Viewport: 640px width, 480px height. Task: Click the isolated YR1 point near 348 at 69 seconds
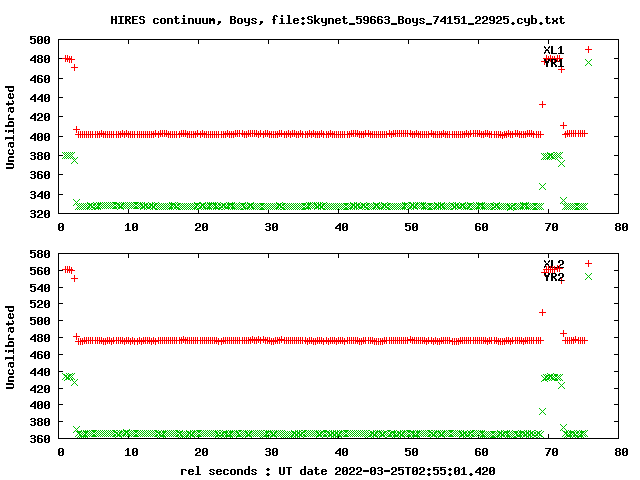click(x=542, y=187)
